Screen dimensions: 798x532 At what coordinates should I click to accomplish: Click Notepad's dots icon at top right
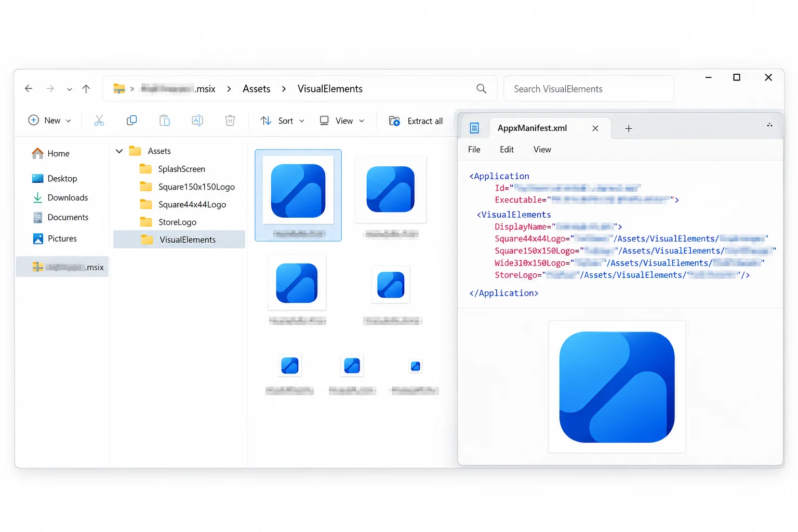click(x=769, y=125)
